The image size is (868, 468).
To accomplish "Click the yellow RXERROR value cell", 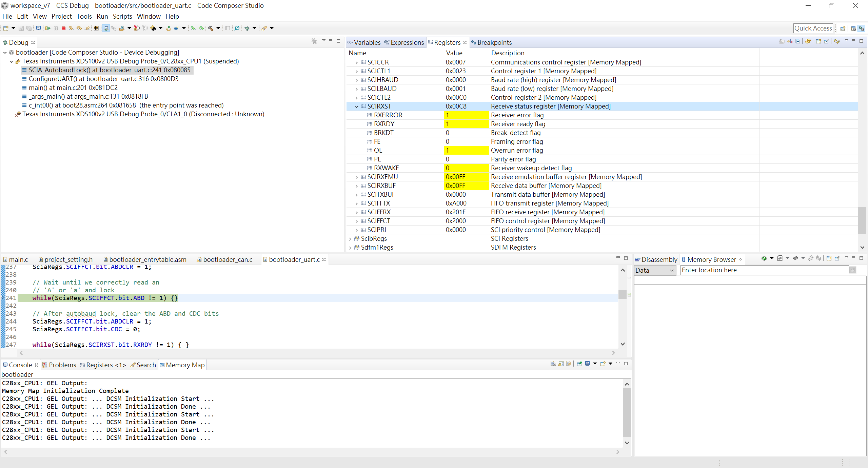I will pyautogui.click(x=466, y=115).
